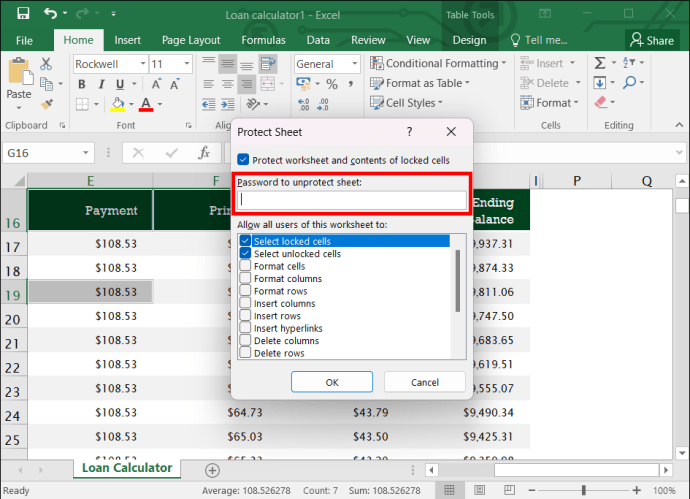The height and width of the screenshot is (499, 690).
Task: Open Clear eraser menu
Action: click(601, 103)
